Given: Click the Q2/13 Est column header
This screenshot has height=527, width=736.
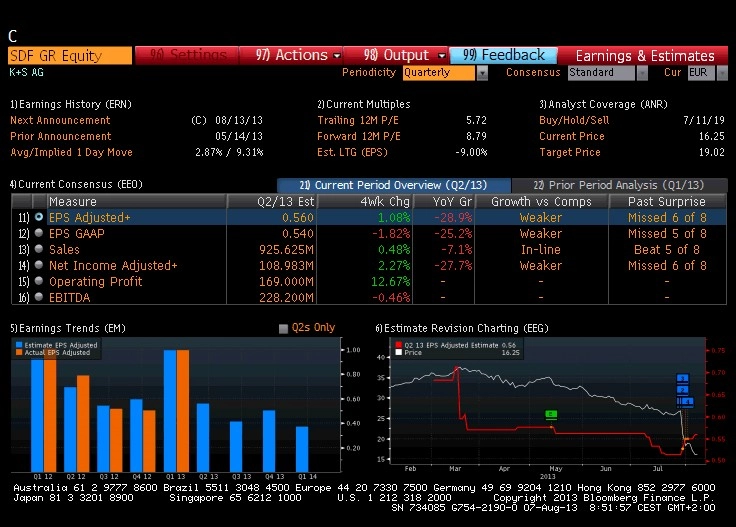Looking at the screenshot, I should tap(272, 201).
